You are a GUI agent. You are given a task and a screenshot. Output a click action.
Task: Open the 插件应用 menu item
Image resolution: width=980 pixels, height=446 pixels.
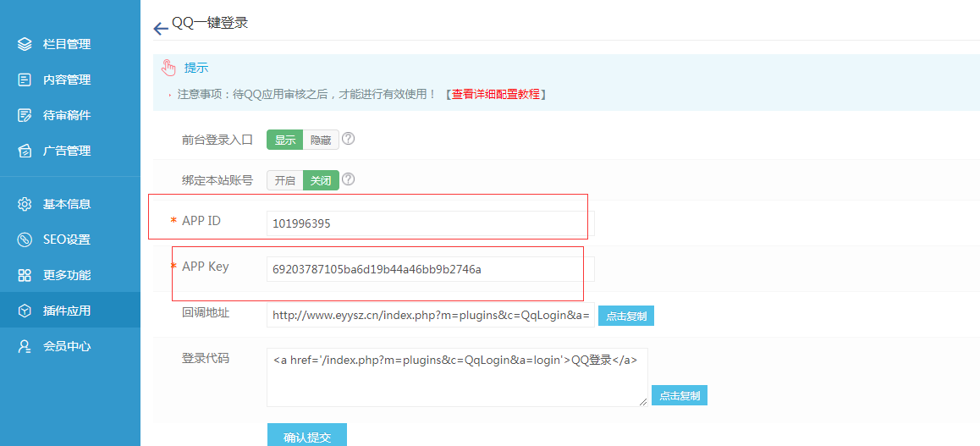coord(67,311)
